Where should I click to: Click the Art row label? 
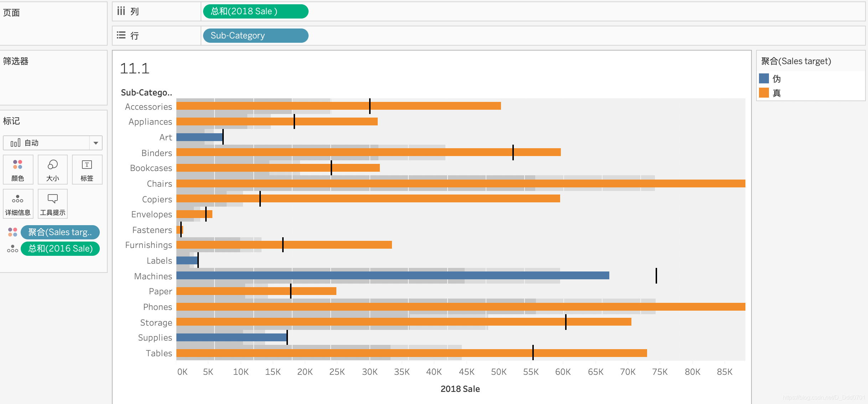(166, 137)
